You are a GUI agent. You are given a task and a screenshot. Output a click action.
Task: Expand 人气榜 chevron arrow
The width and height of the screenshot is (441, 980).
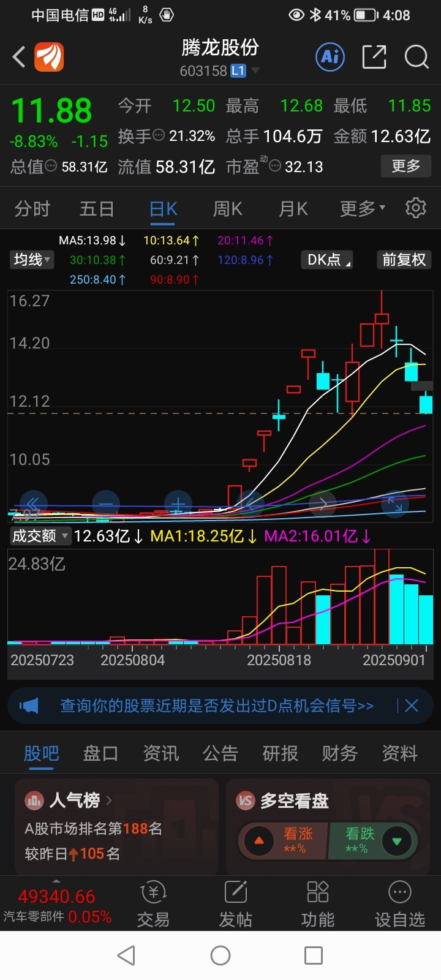109,800
